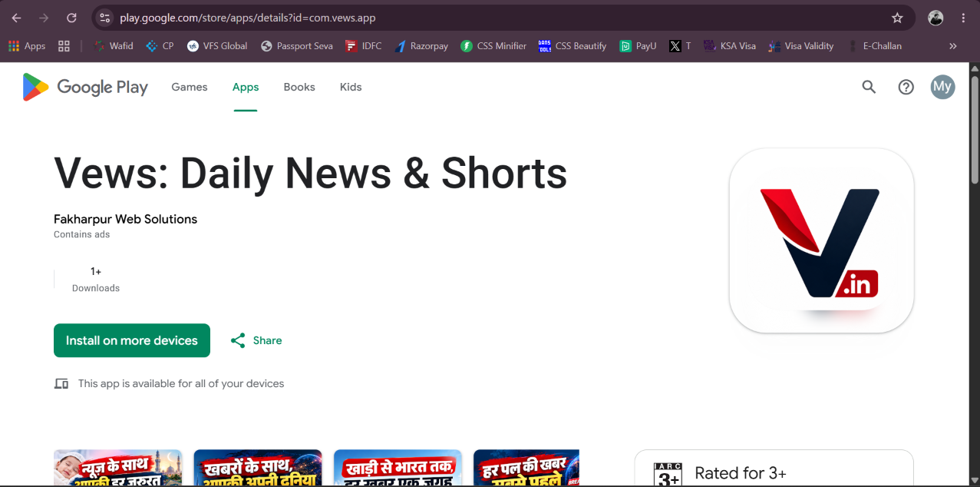Open the Google Play help icon
The width and height of the screenshot is (980, 487).
(x=906, y=87)
